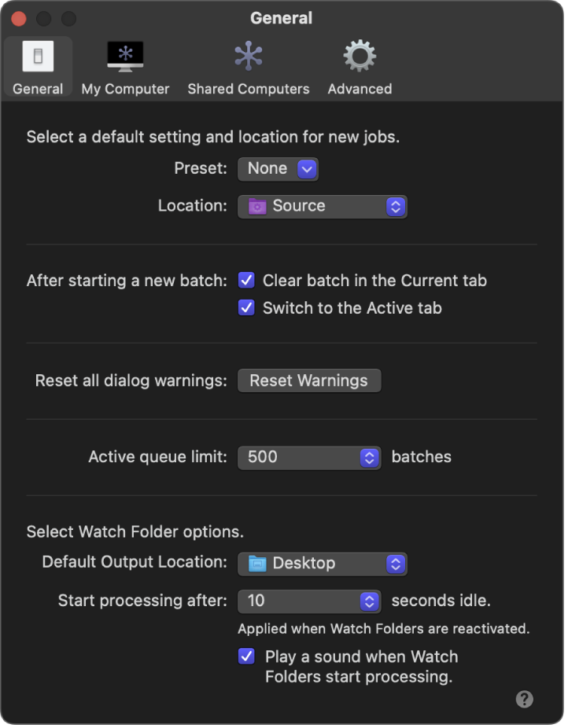
Task: Click the help question mark icon
Action: click(523, 698)
